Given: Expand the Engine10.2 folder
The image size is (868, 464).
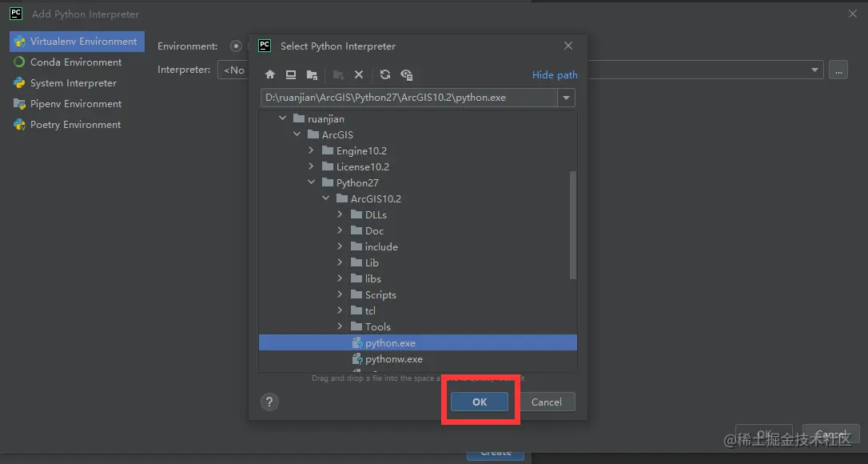Looking at the screenshot, I should 311,150.
